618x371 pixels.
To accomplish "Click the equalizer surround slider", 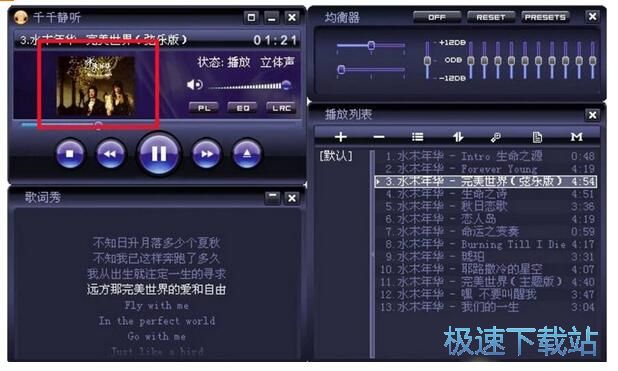I will tap(371, 70).
